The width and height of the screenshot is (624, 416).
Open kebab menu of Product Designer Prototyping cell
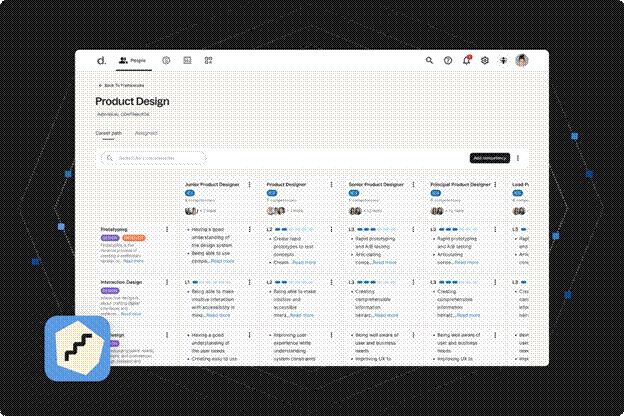pos(331,229)
